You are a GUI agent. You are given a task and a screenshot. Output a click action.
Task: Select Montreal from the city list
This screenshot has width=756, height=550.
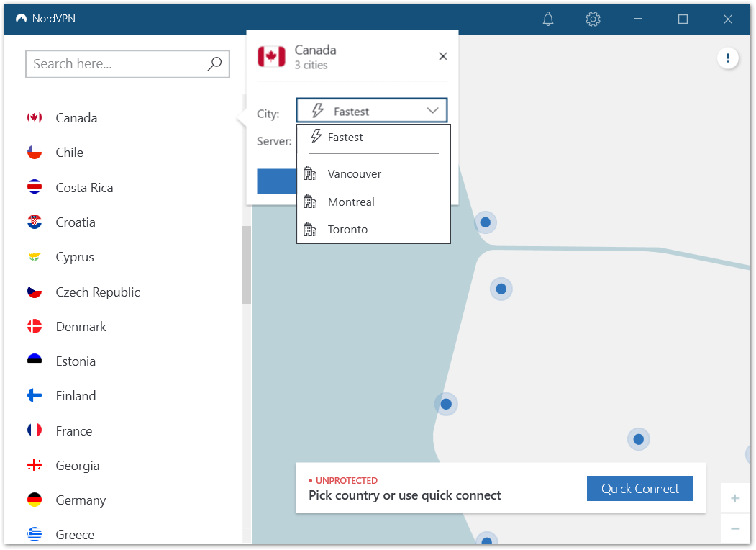[x=373, y=202]
